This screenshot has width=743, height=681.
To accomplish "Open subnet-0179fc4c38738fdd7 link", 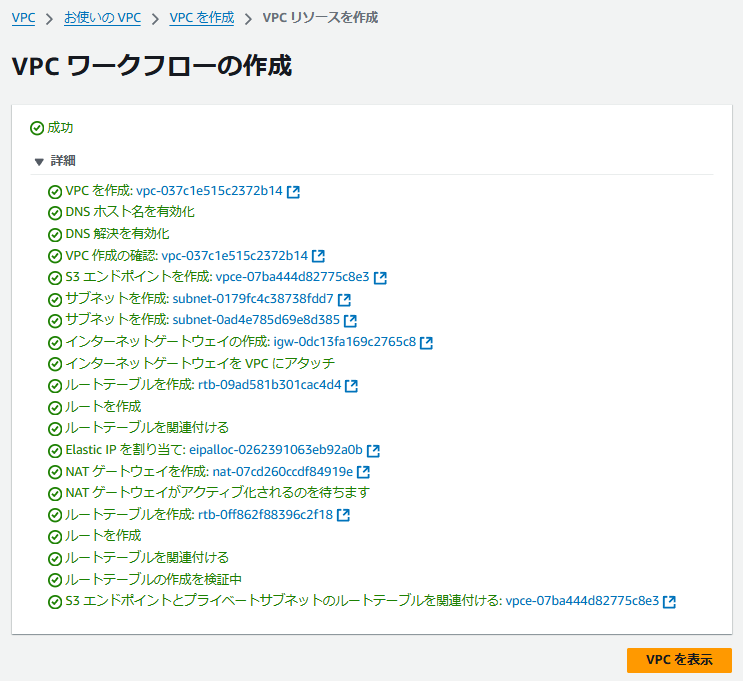I will [253, 299].
